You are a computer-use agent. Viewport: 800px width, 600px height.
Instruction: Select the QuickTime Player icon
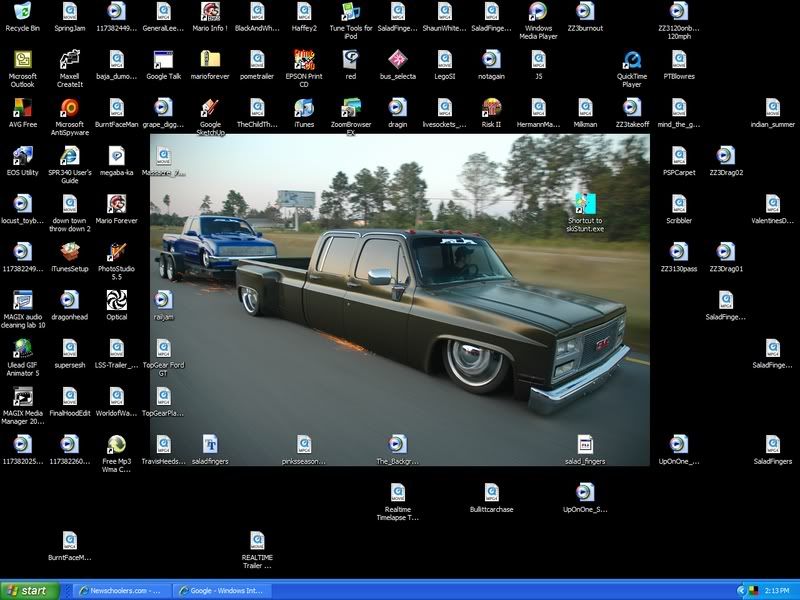click(632, 60)
